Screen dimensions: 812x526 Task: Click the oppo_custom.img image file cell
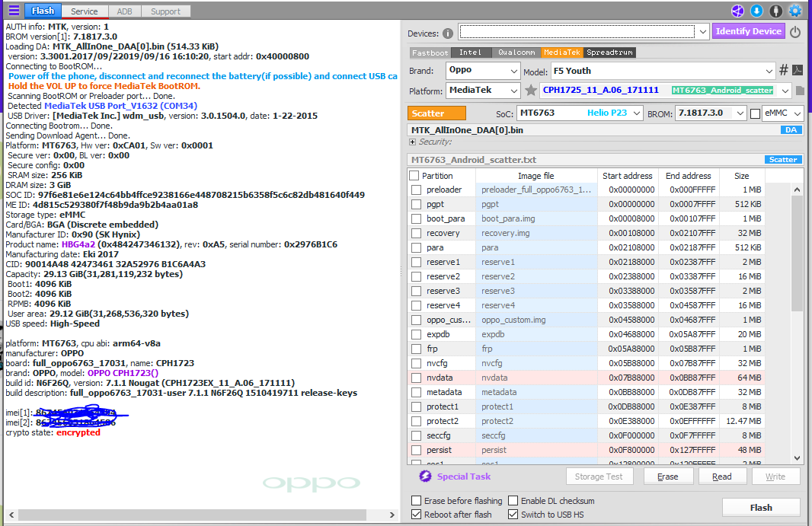click(x=536, y=320)
